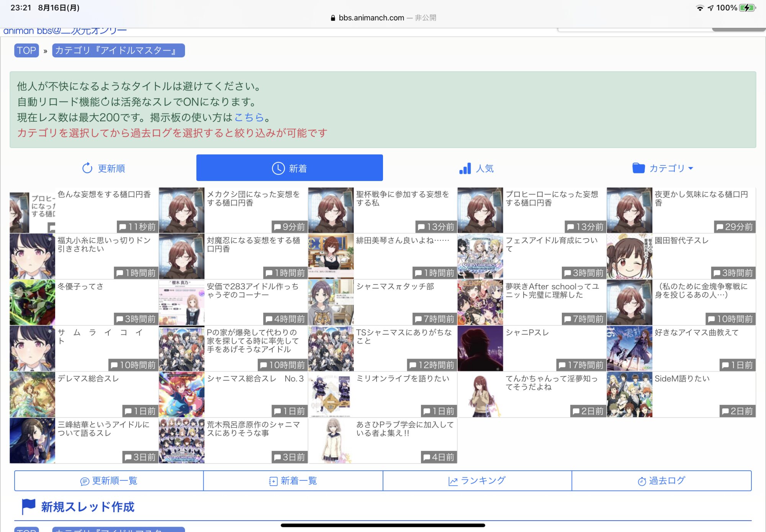This screenshot has height=532, width=766.
Task: Open 更新順一覧 list button
Action: pyautogui.click(x=109, y=481)
